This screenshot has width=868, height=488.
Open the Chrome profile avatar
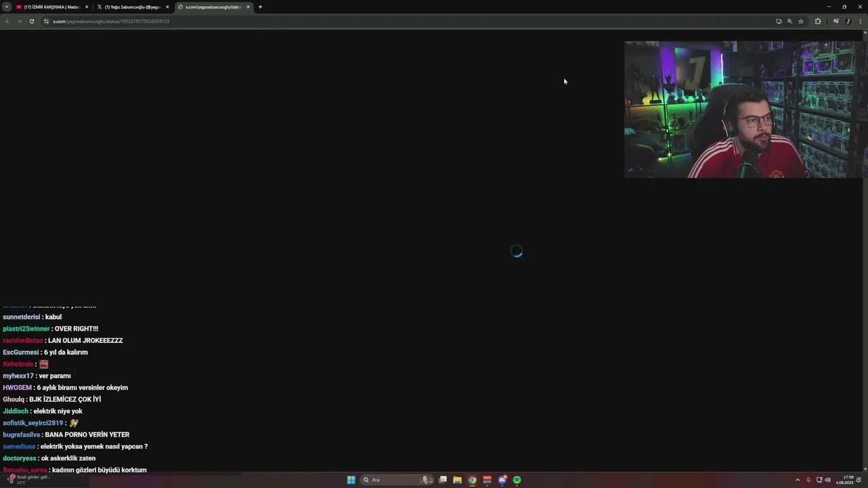pos(848,21)
